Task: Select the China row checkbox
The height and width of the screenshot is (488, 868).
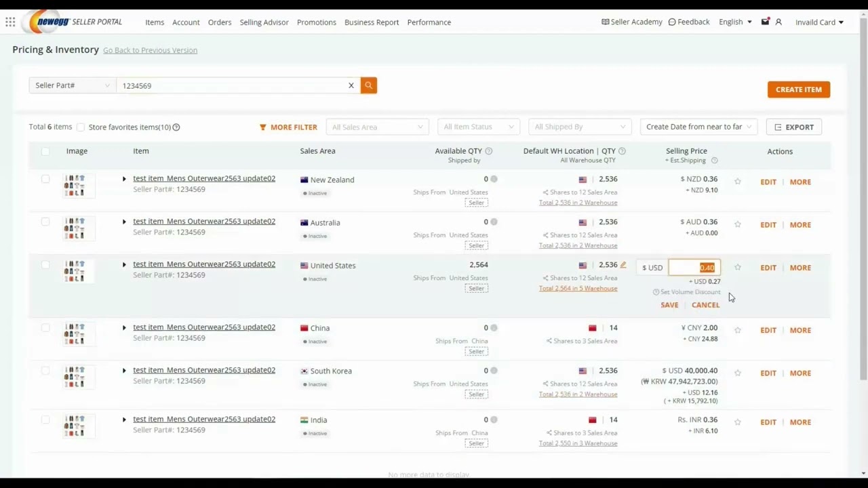Action: [x=45, y=327]
